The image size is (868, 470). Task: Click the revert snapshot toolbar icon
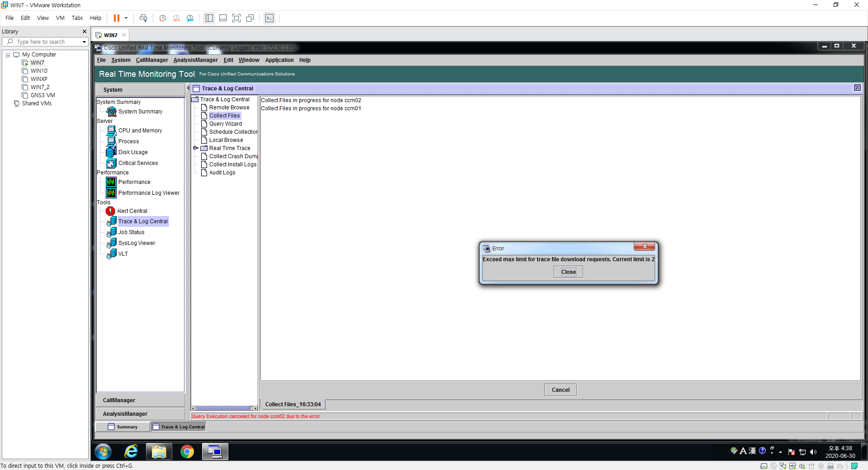[x=176, y=18]
